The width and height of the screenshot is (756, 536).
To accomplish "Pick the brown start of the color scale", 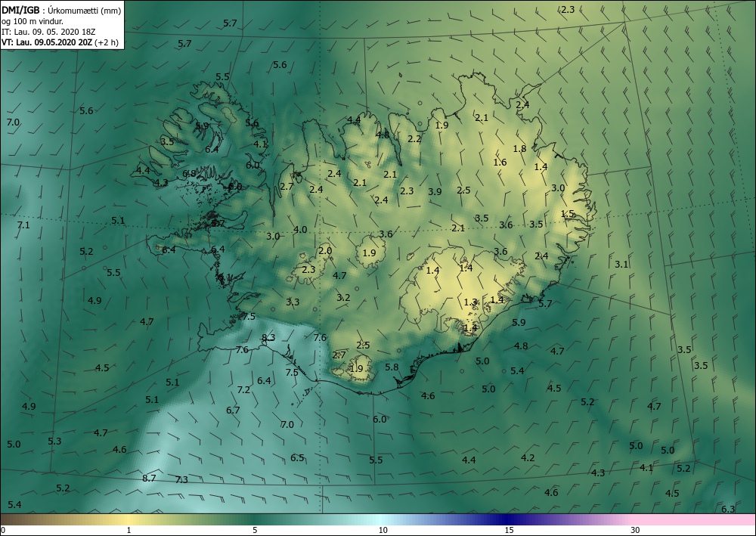I will point(14,519).
